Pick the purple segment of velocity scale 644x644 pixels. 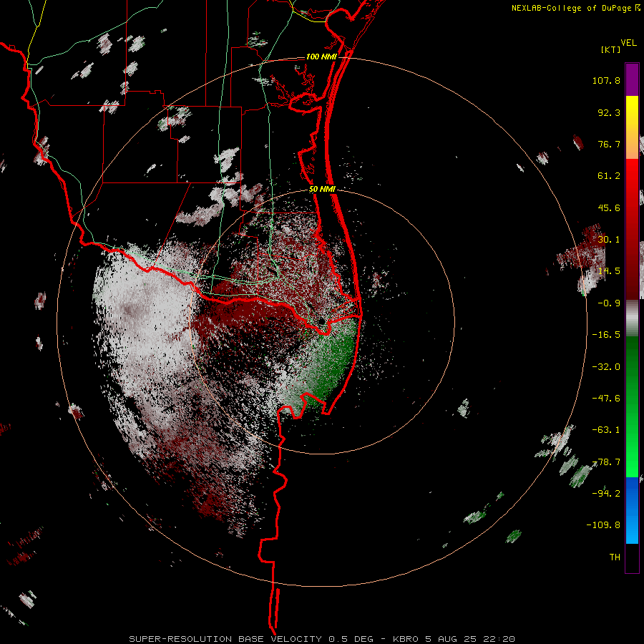point(632,79)
